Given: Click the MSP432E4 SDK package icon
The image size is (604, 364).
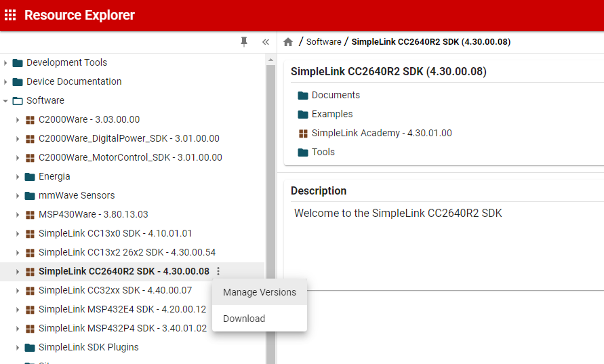Looking at the screenshot, I should pos(30,309).
